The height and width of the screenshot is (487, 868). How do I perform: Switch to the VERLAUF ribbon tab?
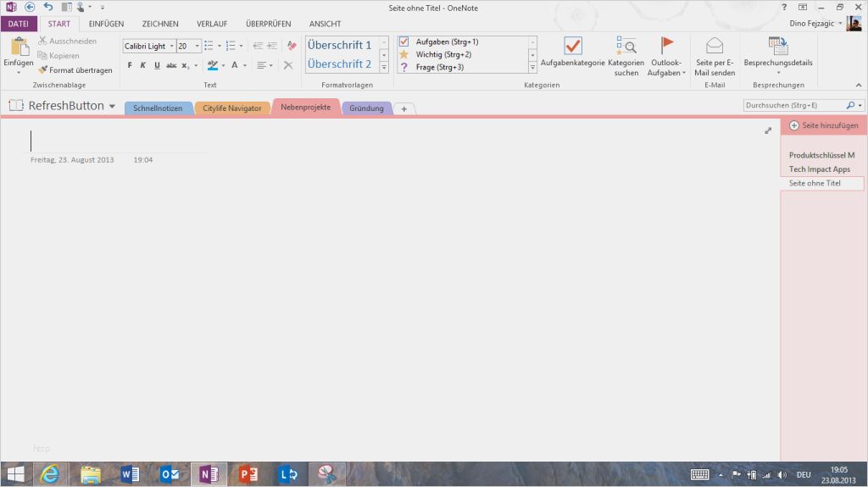pyautogui.click(x=212, y=24)
